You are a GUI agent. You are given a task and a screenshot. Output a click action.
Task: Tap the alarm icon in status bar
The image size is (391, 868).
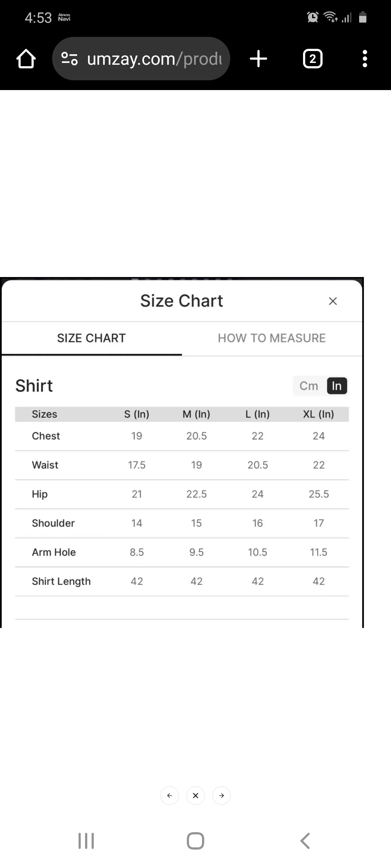[x=312, y=17]
